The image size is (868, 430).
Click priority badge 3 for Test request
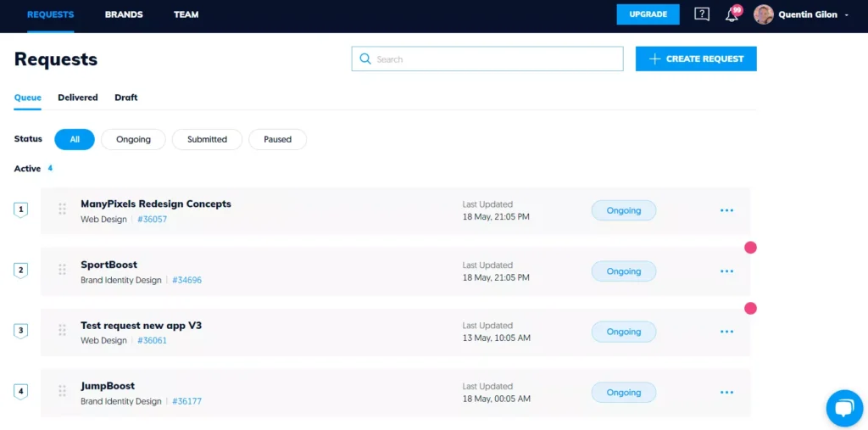[x=20, y=332]
